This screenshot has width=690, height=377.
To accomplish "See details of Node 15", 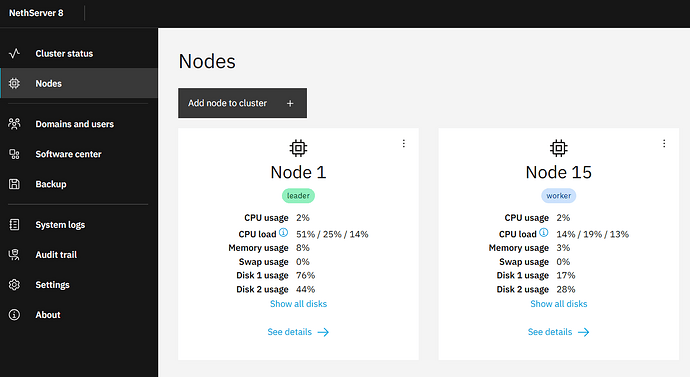I will (x=558, y=332).
